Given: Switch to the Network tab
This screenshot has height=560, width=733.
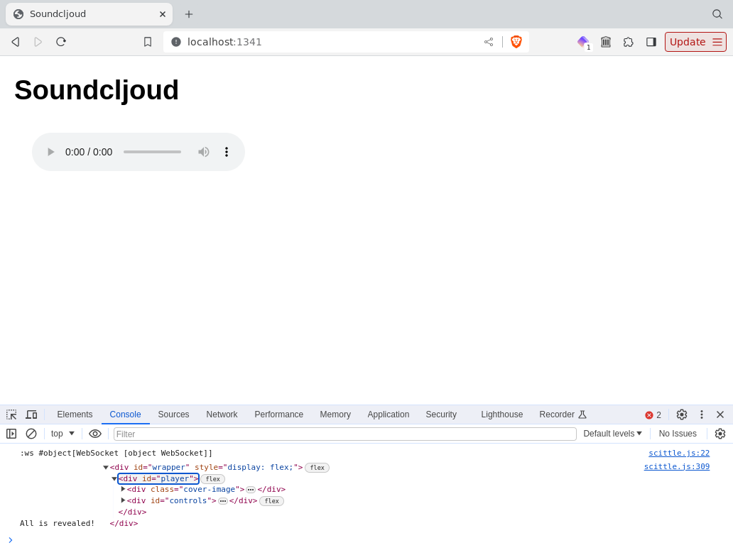Looking at the screenshot, I should tap(222, 414).
